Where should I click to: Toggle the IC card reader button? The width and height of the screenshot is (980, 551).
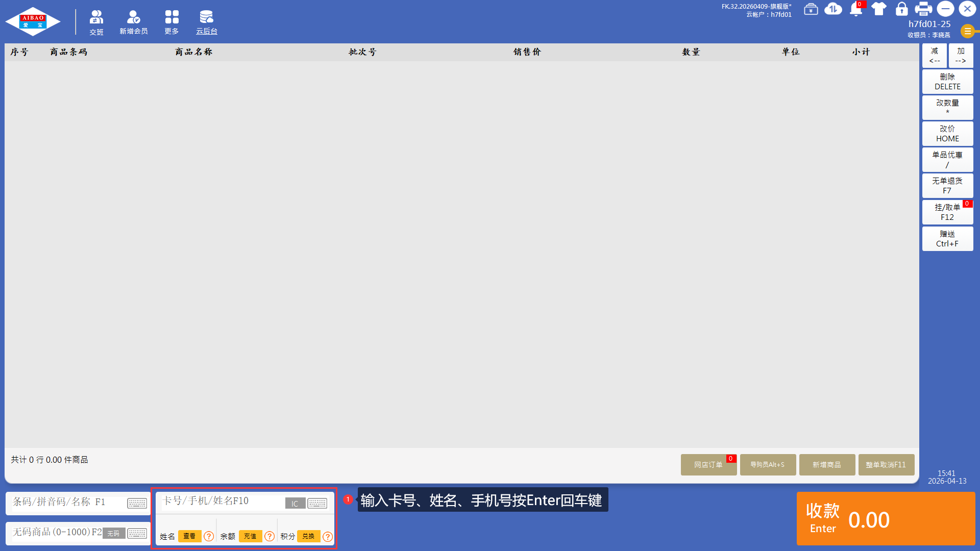pos(295,504)
